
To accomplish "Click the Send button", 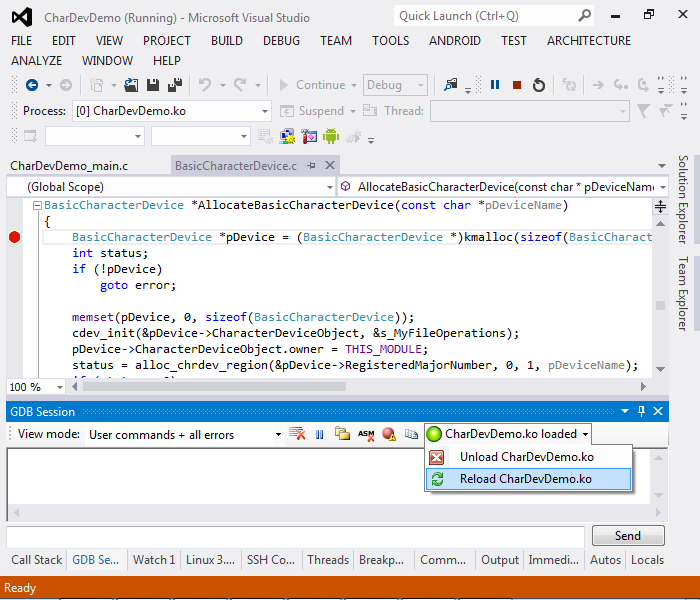I will (x=628, y=535).
